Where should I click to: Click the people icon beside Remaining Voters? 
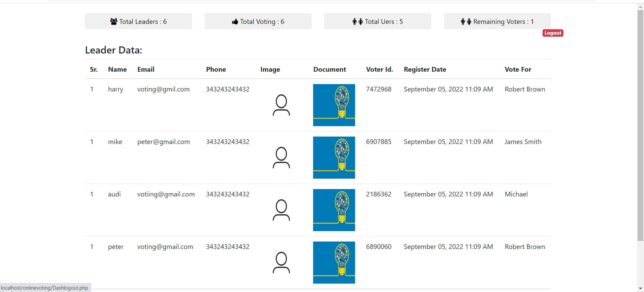click(x=466, y=22)
